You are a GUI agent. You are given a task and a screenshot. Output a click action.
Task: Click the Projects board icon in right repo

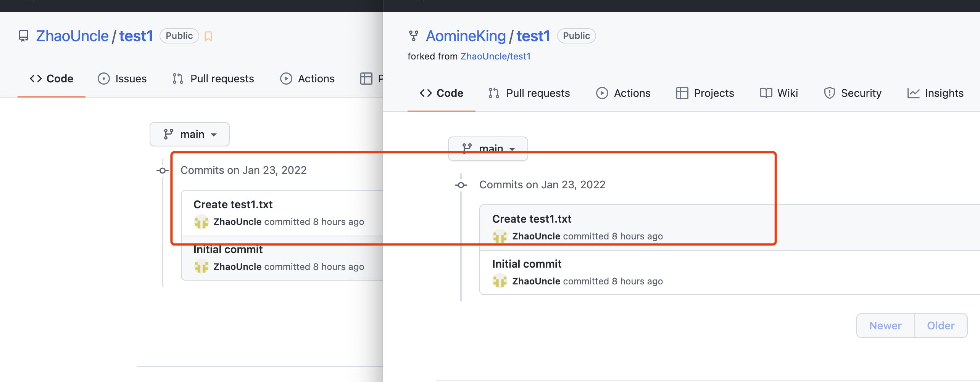(x=682, y=93)
